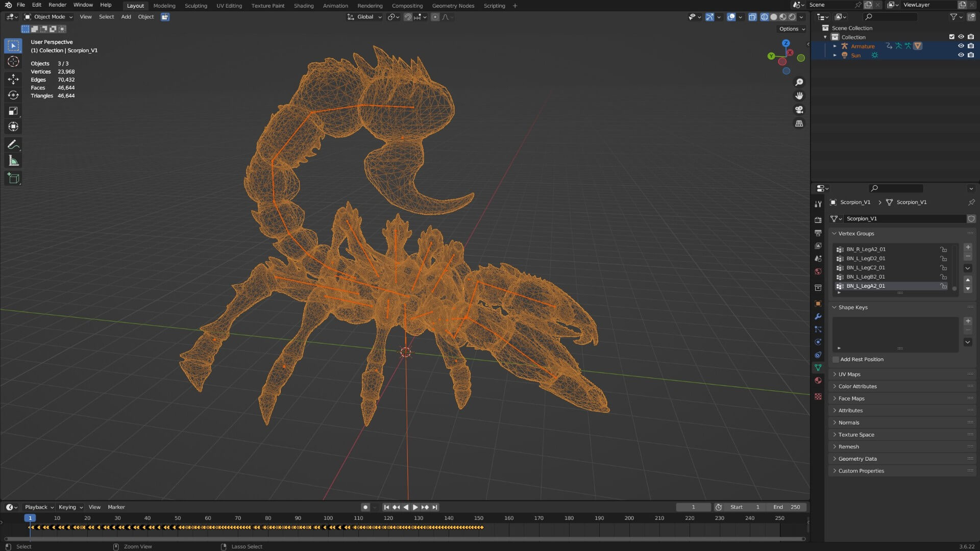Play the animation forward
Viewport: 980px width, 551px height.
click(415, 507)
